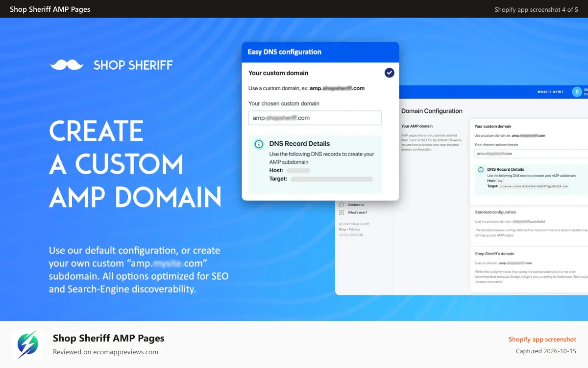Select the Shop Sheriff's domain option card
The width and height of the screenshot is (588, 368).
tap(529, 270)
